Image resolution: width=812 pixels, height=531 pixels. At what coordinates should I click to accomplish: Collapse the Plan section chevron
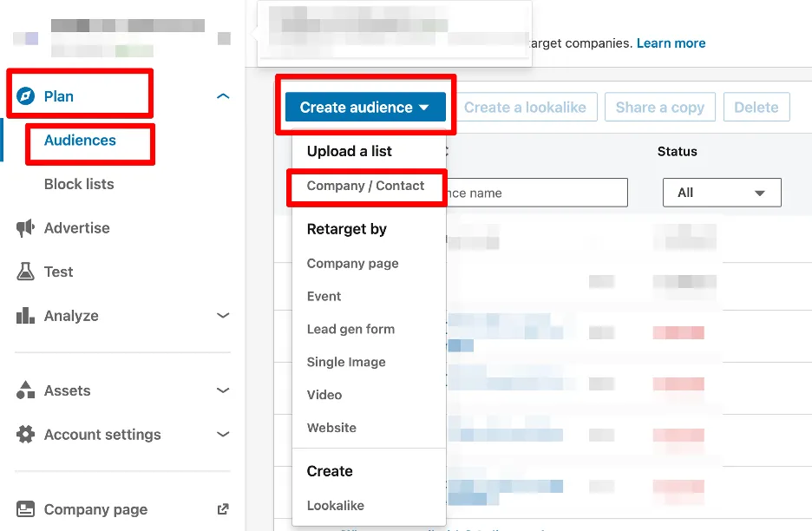[223, 96]
